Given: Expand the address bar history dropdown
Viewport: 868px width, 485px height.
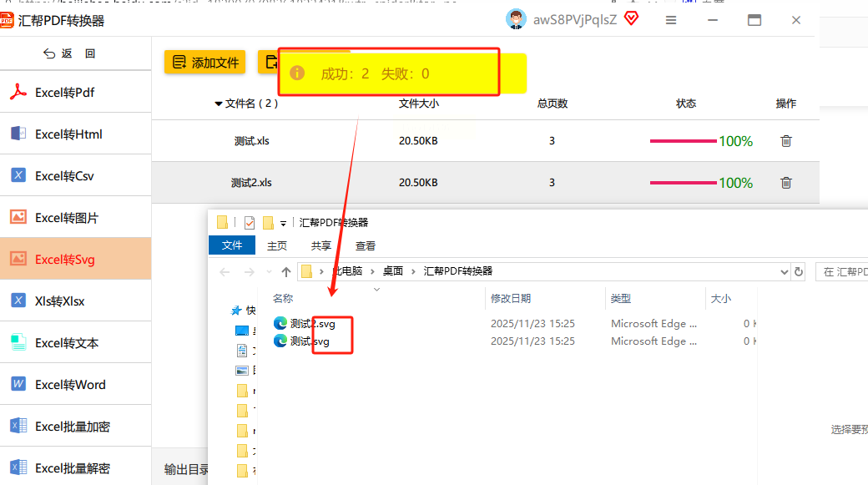Looking at the screenshot, I should tap(784, 272).
